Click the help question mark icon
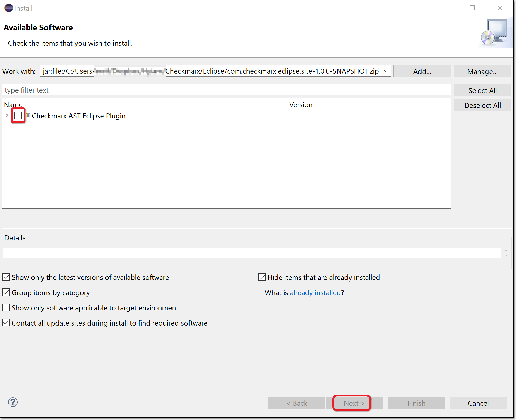 click(13, 402)
